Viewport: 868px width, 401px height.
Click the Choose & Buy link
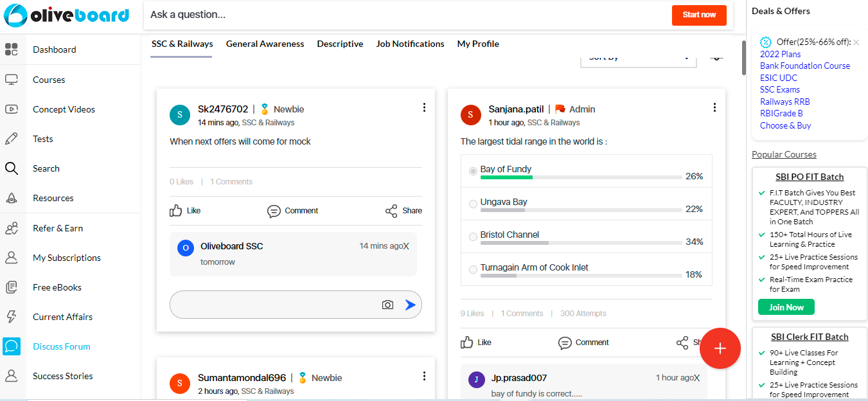click(x=786, y=125)
